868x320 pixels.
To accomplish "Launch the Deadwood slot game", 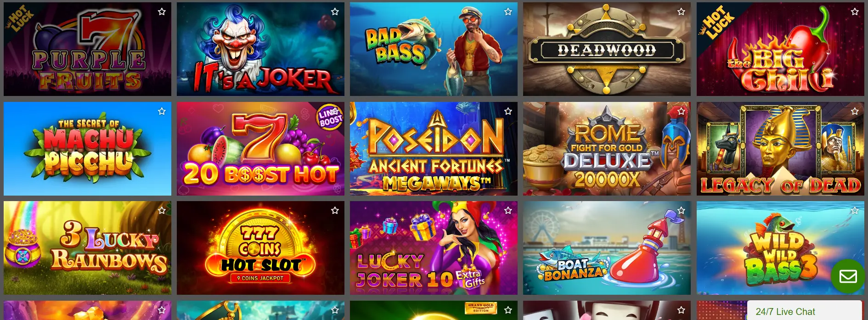I will [x=607, y=49].
